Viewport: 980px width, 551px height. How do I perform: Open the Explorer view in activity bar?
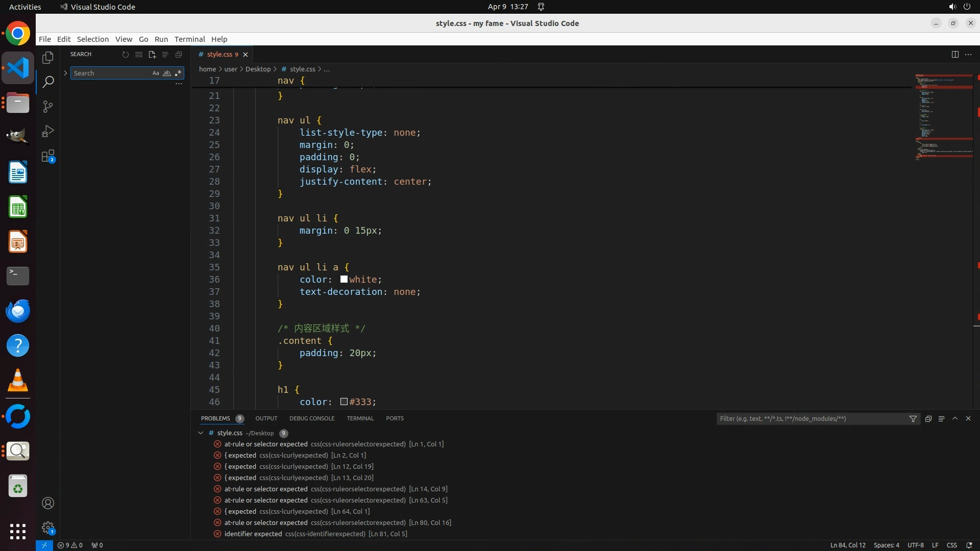[x=48, y=58]
